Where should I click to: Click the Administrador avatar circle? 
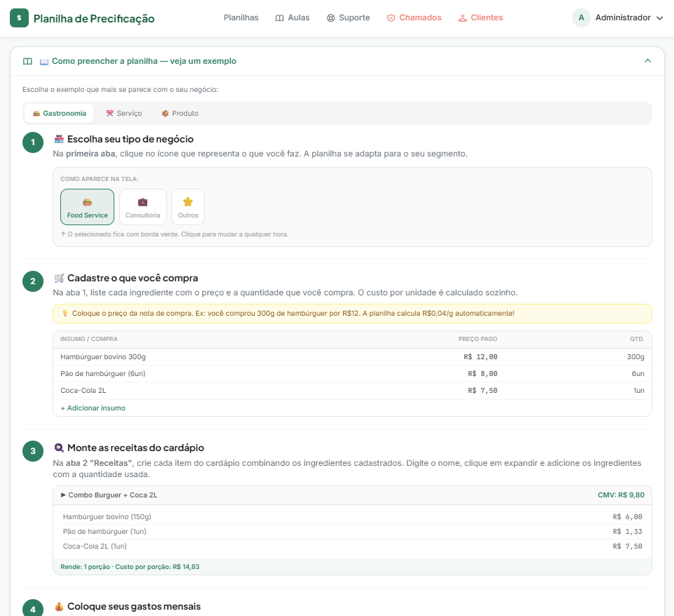581,18
